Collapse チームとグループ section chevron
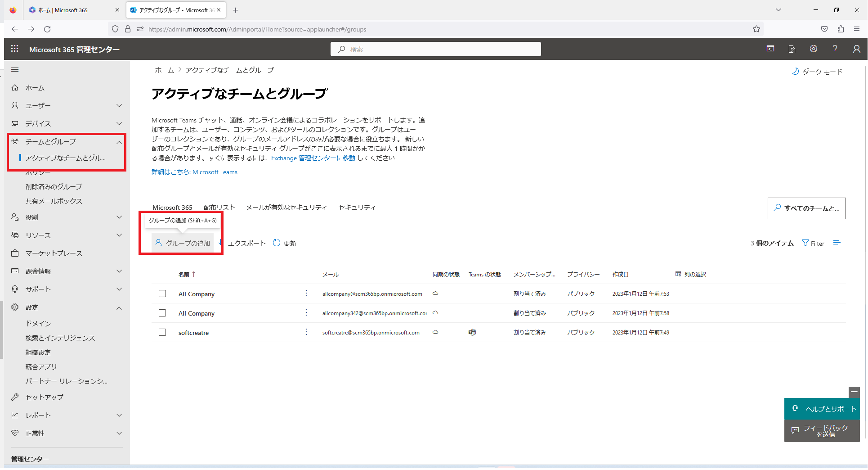This screenshot has width=868, height=470. (119, 142)
